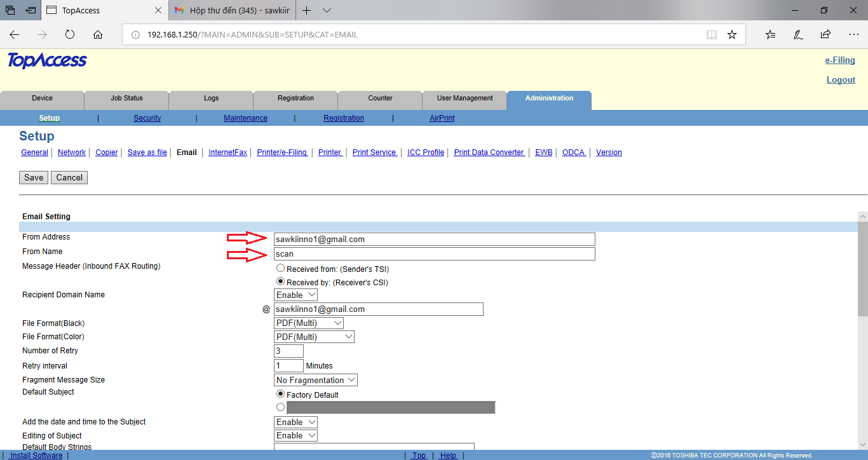This screenshot has width=868, height=460.
Task: Show tab previews chevron
Action: pyautogui.click(x=327, y=10)
